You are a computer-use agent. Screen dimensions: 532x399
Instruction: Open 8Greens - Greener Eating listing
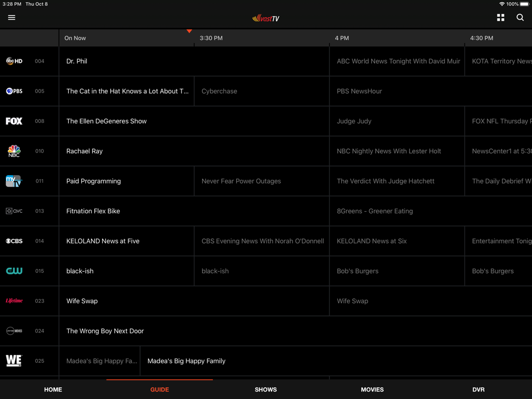coord(431,211)
